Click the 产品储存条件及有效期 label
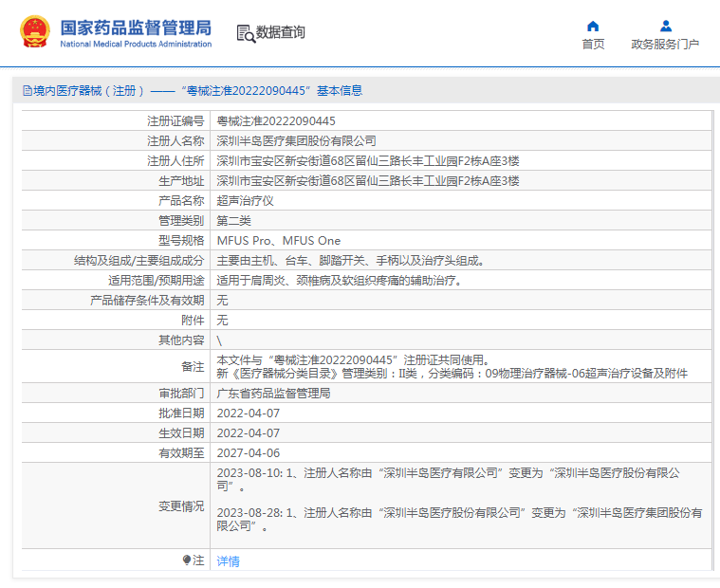Screen dimensions: 720x588 click(x=147, y=301)
